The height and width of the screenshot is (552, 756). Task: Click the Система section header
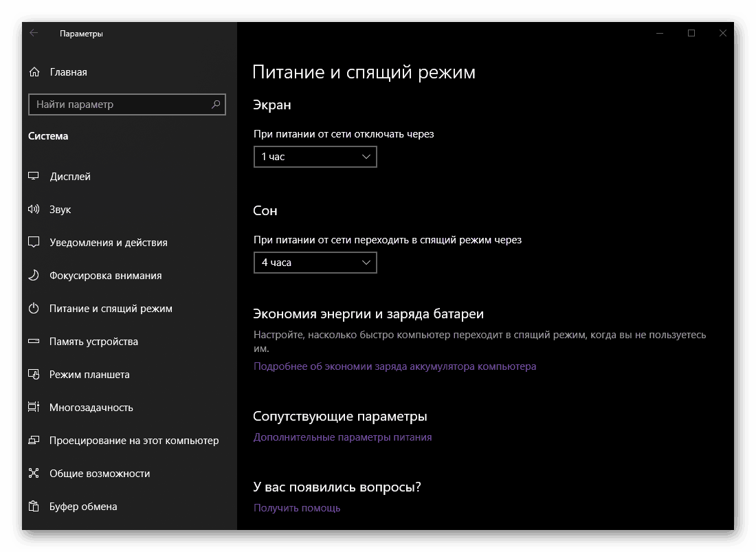click(48, 136)
